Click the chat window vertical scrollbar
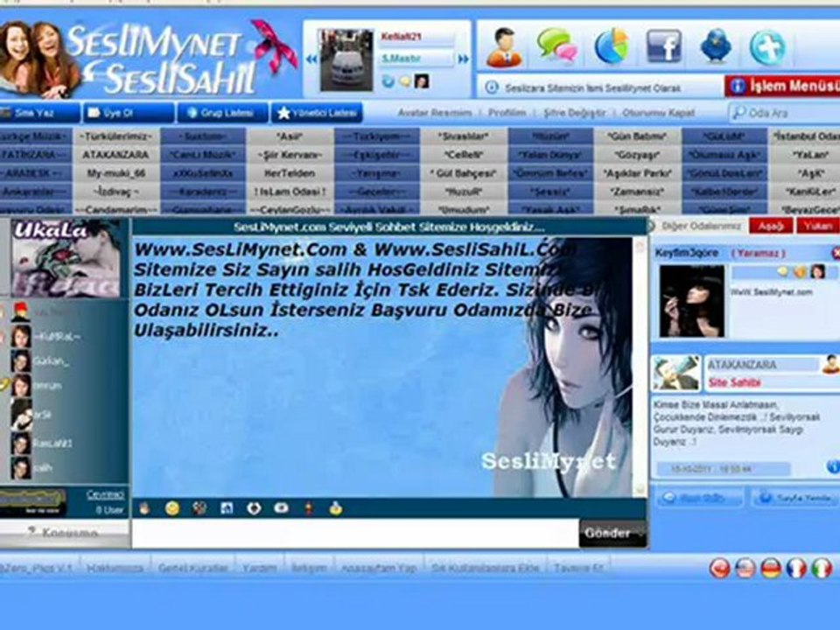 [x=640, y=367]
